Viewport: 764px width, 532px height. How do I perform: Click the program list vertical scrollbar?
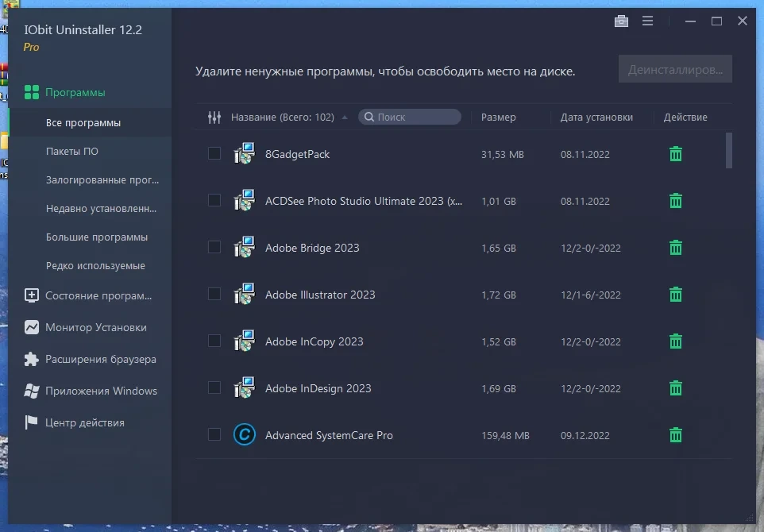729,151
